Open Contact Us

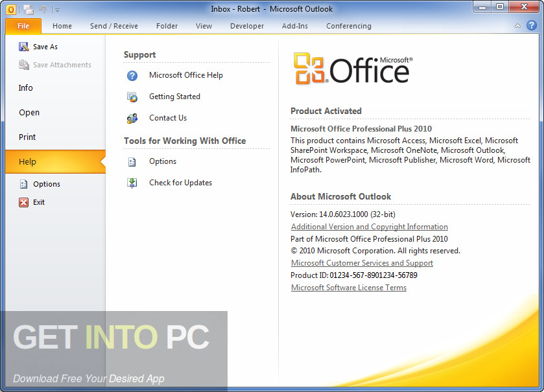[168, 118]
